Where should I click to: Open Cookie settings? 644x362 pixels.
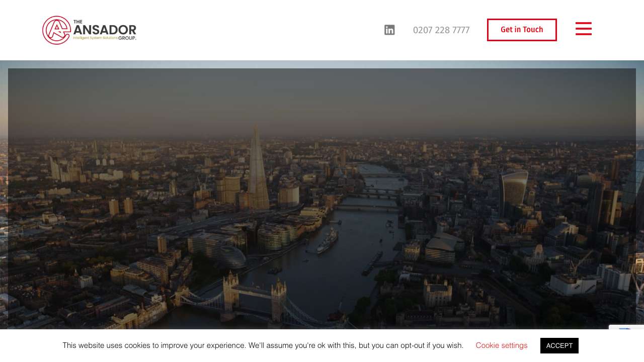point(501,345)
